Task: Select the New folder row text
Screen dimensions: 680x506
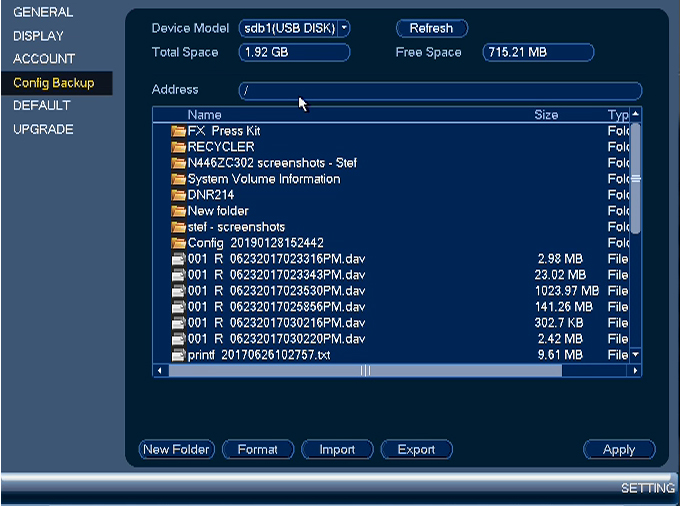Action: (x=218, y=211)
